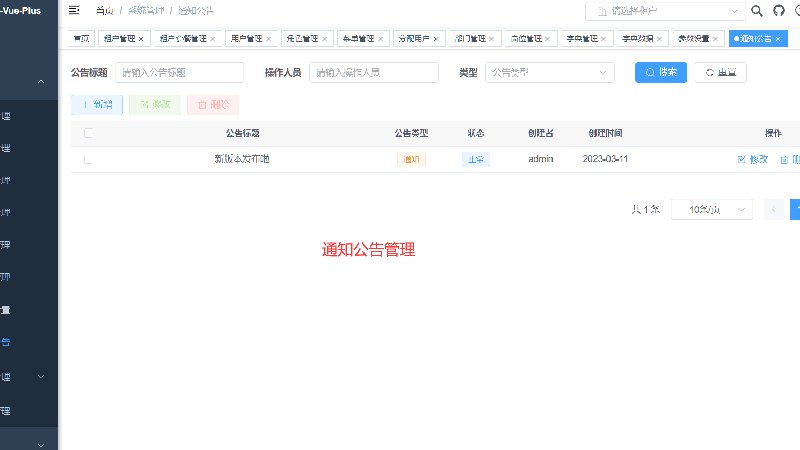Click the 创建时间 column header
The width and height of the screenshot is (800, 450).
click(x=605, y=133)
